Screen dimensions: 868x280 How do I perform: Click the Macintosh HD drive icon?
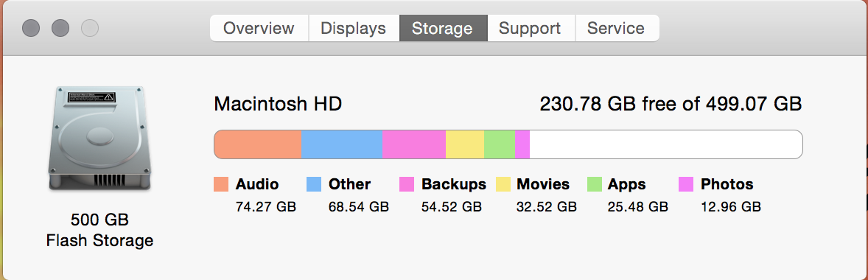(x=99, y=139)
